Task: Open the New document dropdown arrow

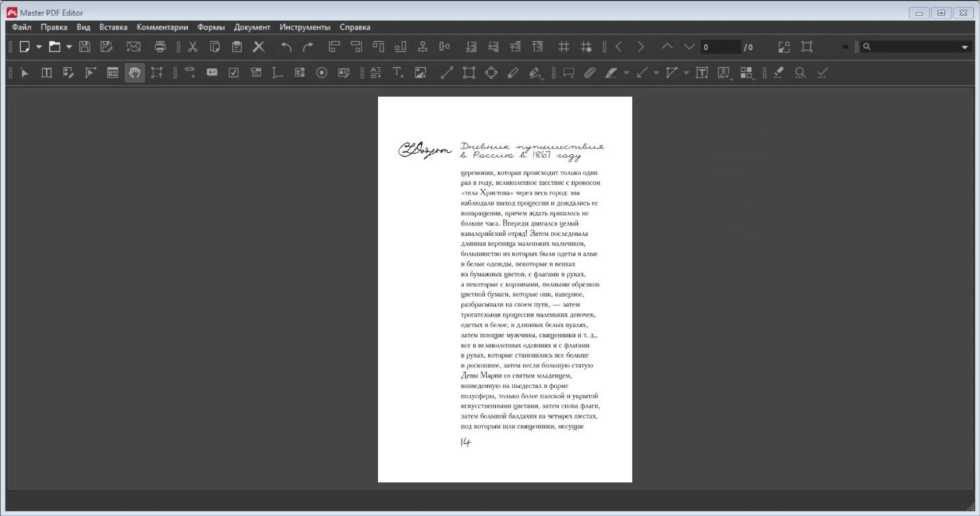Action: [x=39, y=47]
